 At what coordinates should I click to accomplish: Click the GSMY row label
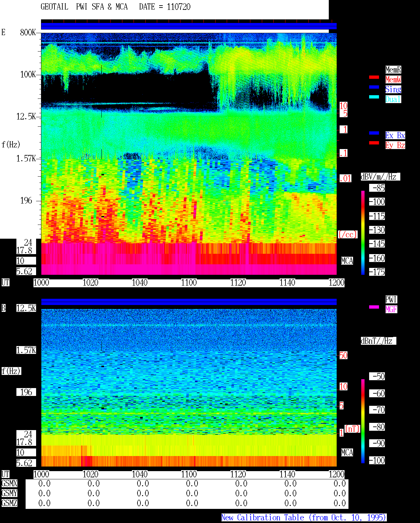point(9,493)
